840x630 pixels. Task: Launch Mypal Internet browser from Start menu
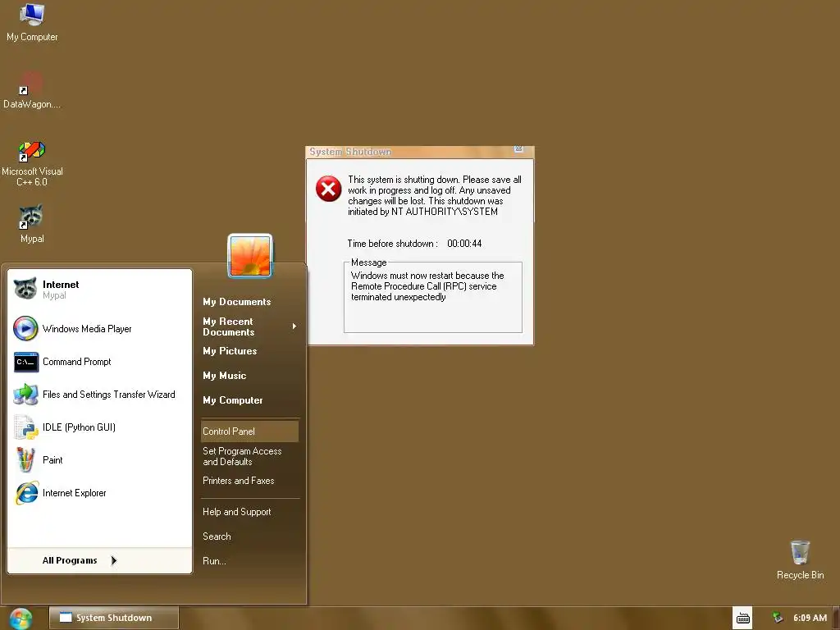tap(99, 290)
